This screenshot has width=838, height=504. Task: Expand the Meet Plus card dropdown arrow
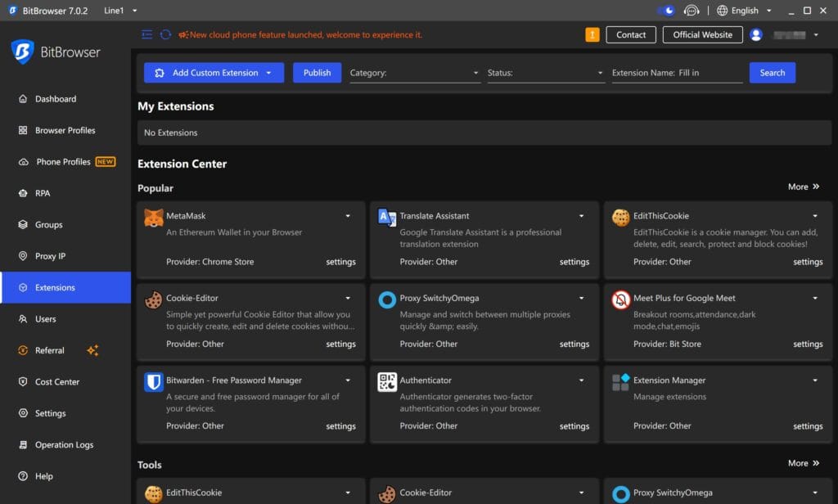[815, 298]
